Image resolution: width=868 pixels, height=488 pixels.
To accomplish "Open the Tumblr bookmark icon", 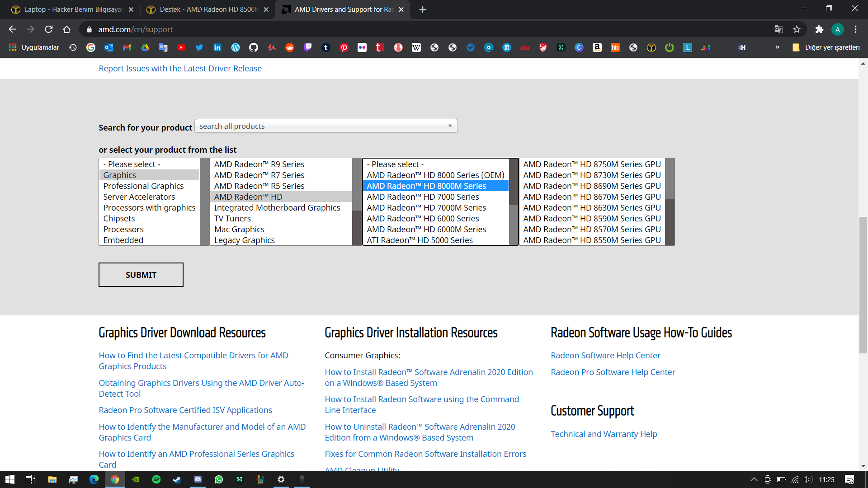I will pos(326,47).
